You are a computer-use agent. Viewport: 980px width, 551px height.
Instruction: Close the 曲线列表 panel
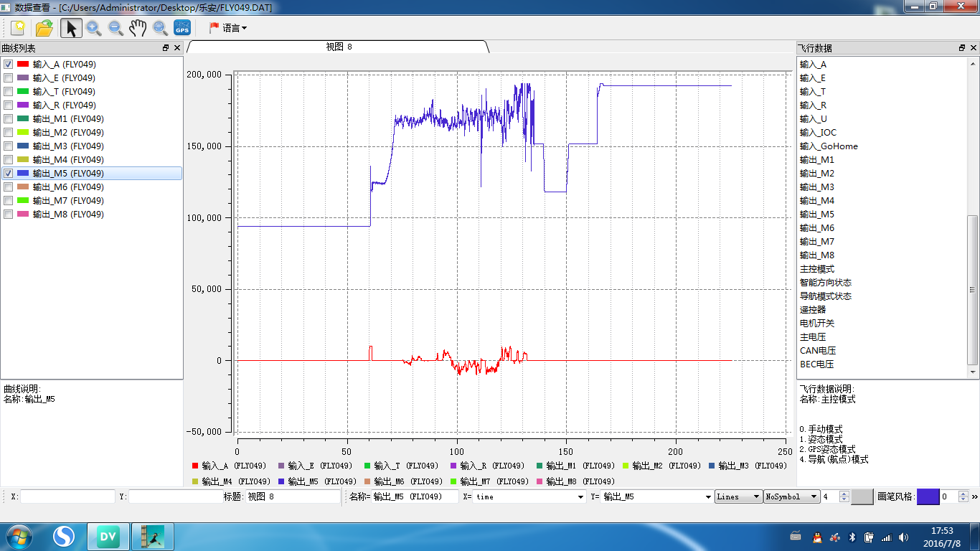click(176, 48)
